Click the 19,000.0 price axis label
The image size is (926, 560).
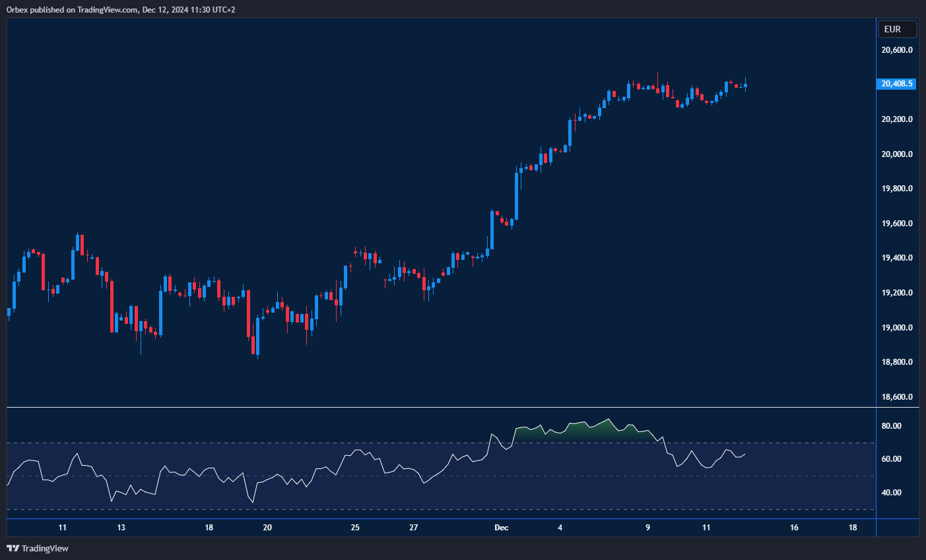(897, 328)
